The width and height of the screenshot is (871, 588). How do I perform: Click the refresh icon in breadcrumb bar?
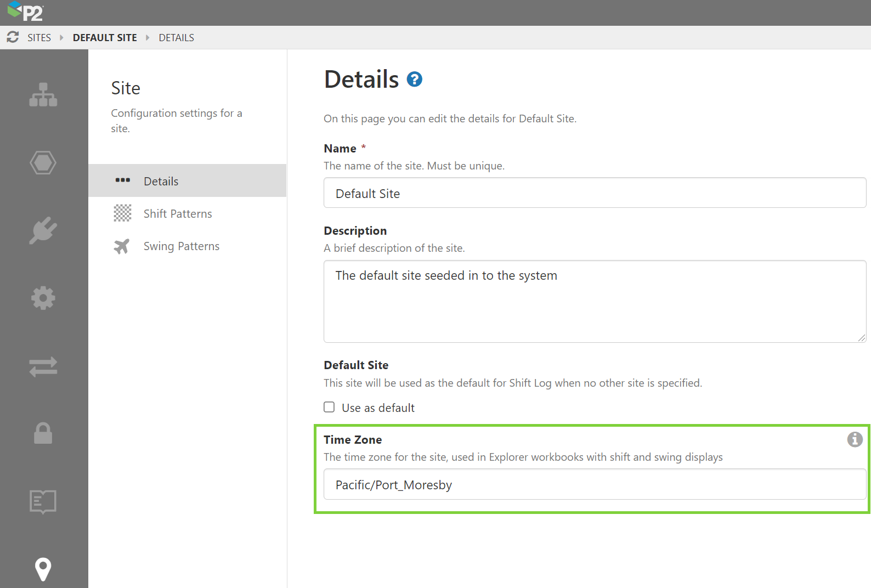pos(13,37)
